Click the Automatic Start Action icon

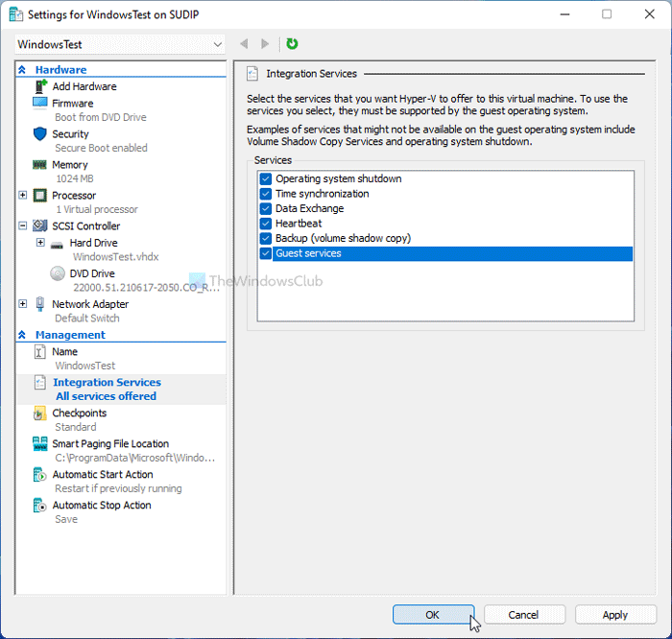pos(40,475)
